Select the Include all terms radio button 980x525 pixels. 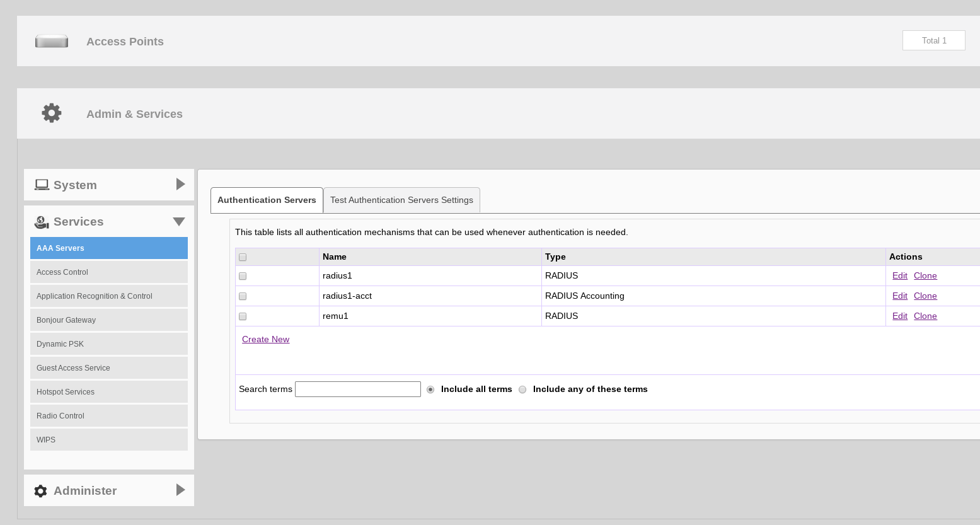click(430, 389)
